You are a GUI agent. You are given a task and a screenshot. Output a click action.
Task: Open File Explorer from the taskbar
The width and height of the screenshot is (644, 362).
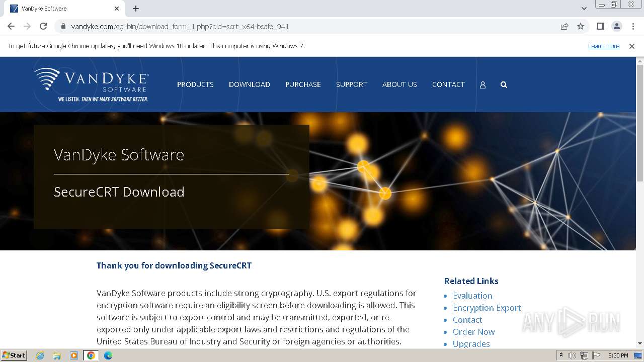pos(57,355)
